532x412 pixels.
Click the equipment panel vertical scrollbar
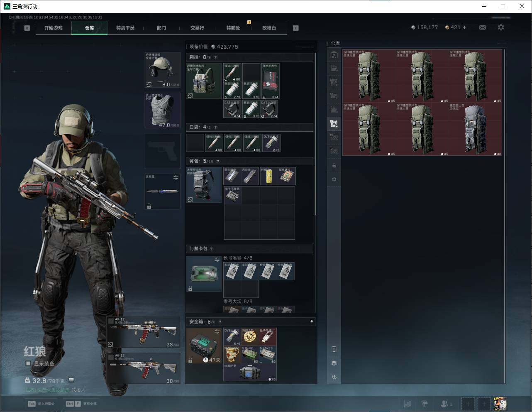pyautogui.click(x=316, y=133)
